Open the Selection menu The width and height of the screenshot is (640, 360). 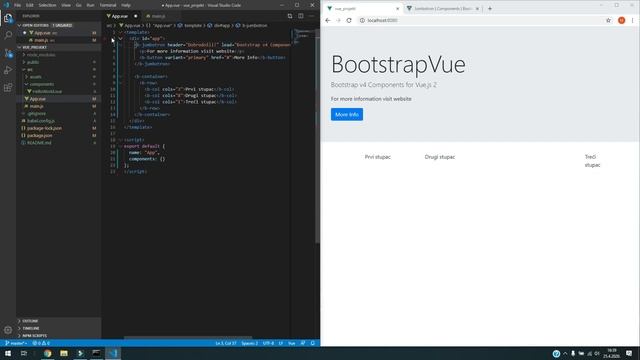click(x=47, y=5)
